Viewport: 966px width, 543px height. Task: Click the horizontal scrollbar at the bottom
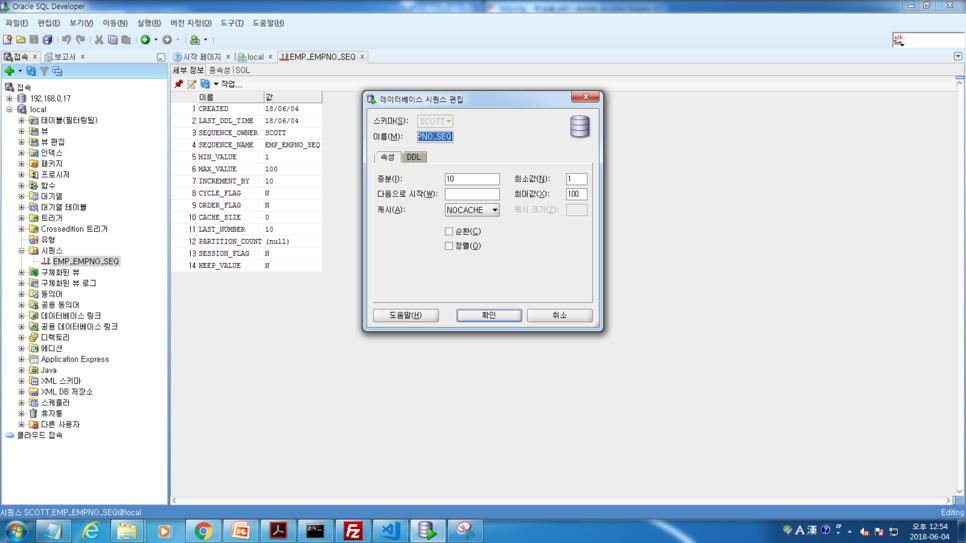pyautogui.click(x=562, y=500)
